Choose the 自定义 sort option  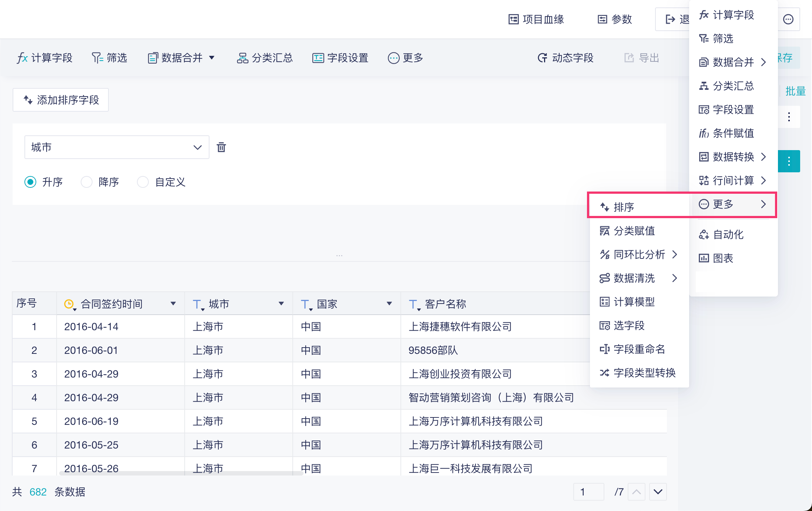click(x=143, y=182)
